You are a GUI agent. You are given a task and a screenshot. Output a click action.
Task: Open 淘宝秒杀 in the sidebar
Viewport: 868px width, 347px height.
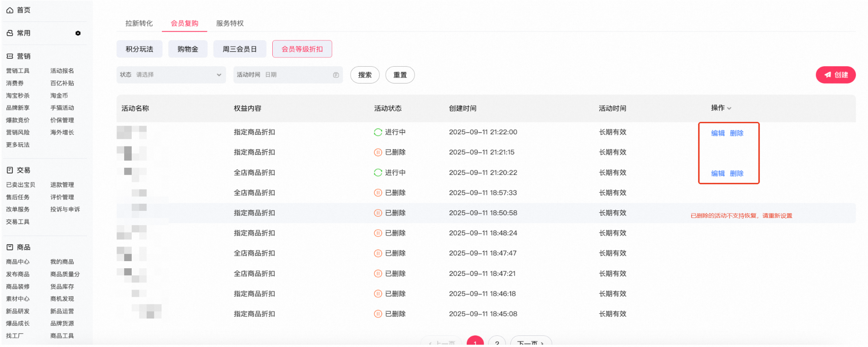(18, 96)
